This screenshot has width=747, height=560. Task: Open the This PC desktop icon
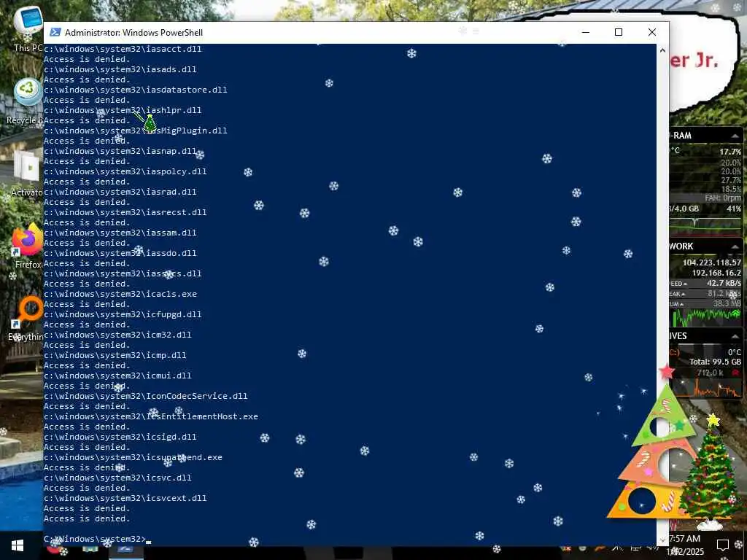pyautogui.click(x=28, y=28)
